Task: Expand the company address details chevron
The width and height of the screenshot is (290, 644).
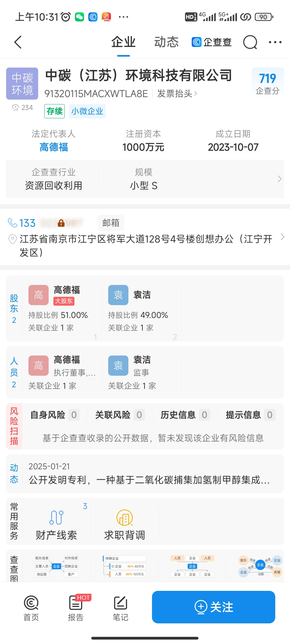Action: 282,237
